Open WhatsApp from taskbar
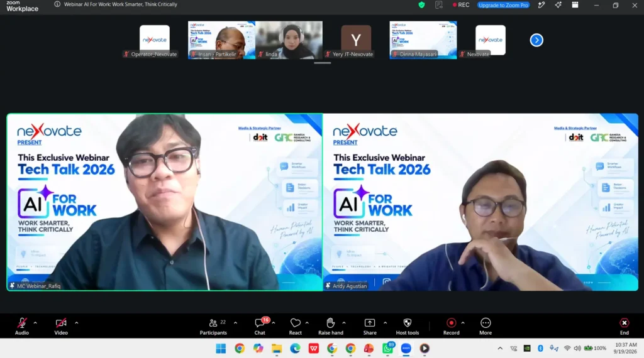This screenshot has width=644, height=358. coord(387,349)
